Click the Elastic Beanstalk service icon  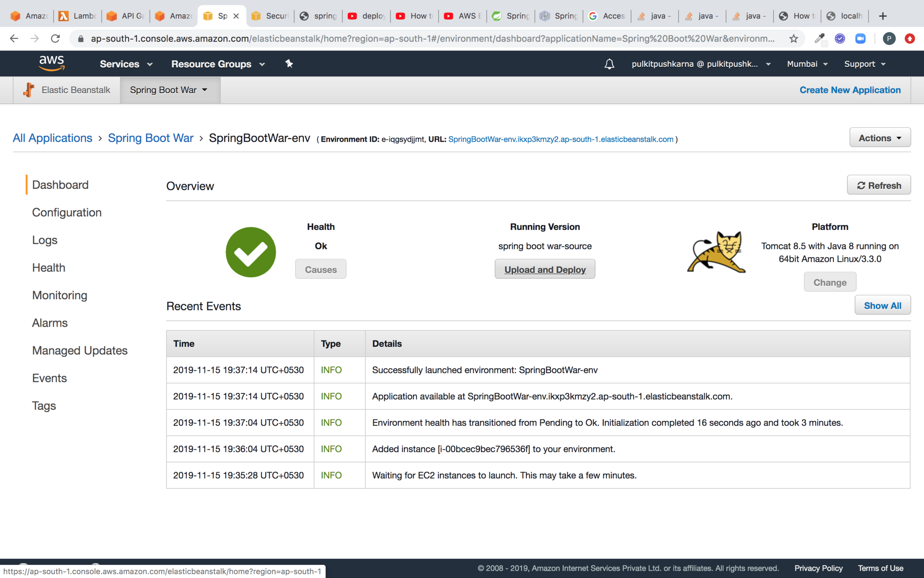(29, 90)
